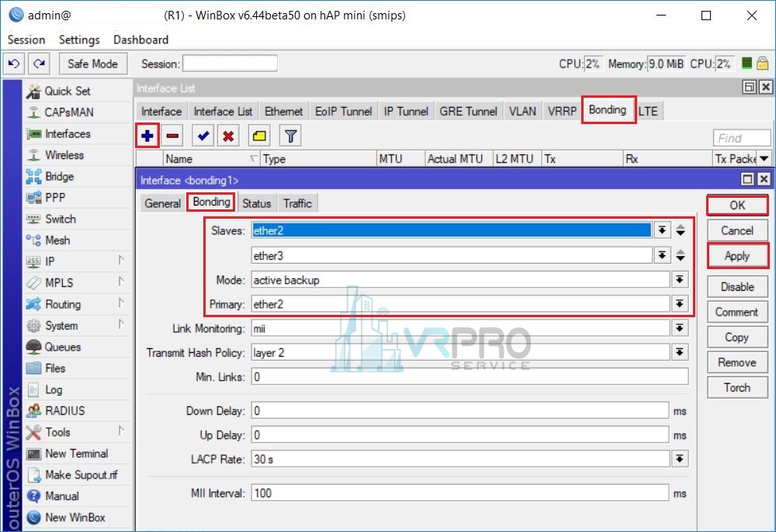Open the LACP Rate dropdown
This screenshot has width=776, height=532.
[680, 459]
